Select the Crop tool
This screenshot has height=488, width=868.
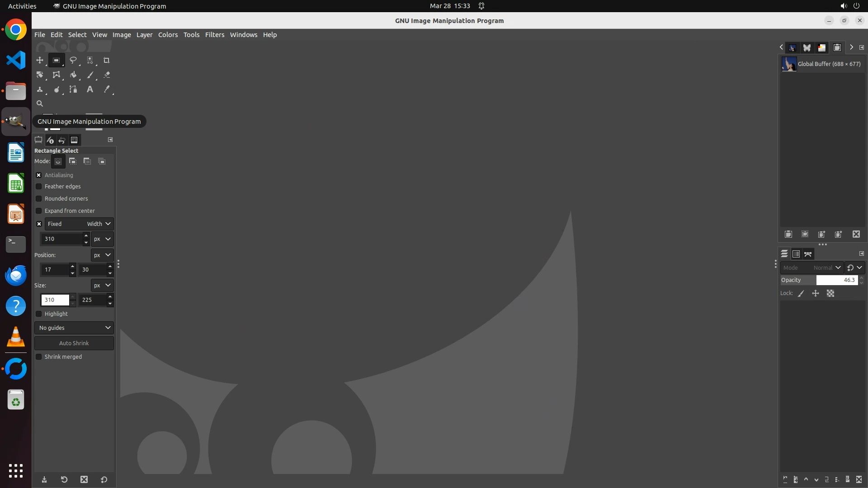pyautogui.click(x=106, y=60)
